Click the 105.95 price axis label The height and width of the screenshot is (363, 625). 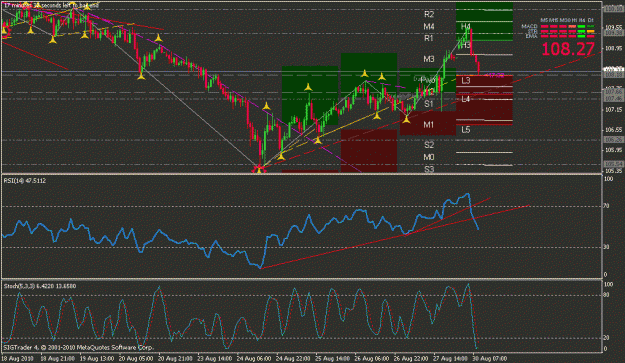(613, 150)
